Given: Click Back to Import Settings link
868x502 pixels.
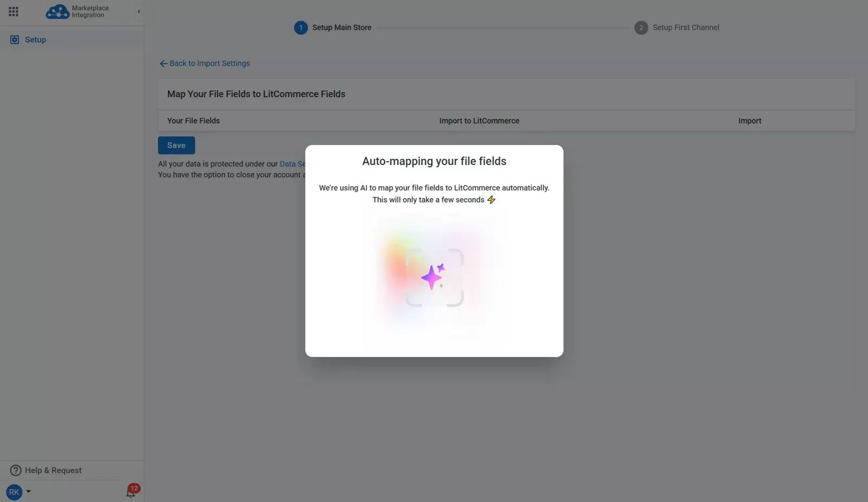Looking at the screenshot, I should pos(209,63).
